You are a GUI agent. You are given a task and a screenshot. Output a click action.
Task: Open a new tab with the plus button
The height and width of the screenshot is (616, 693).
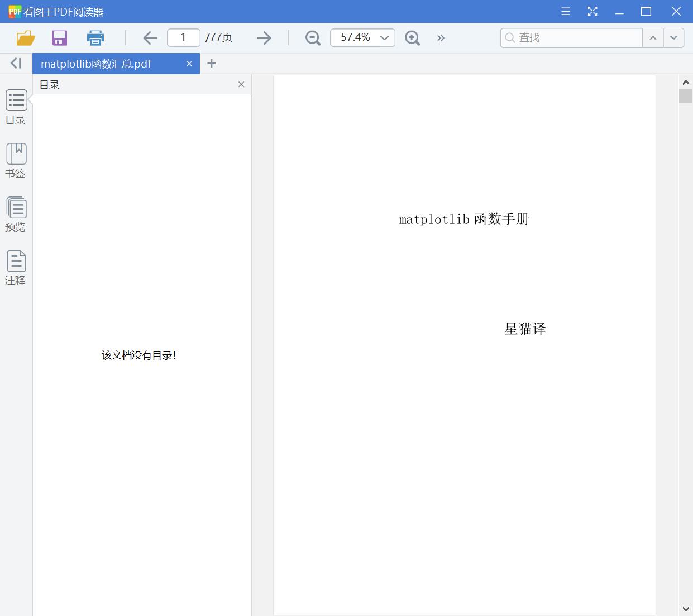point(212,64)
